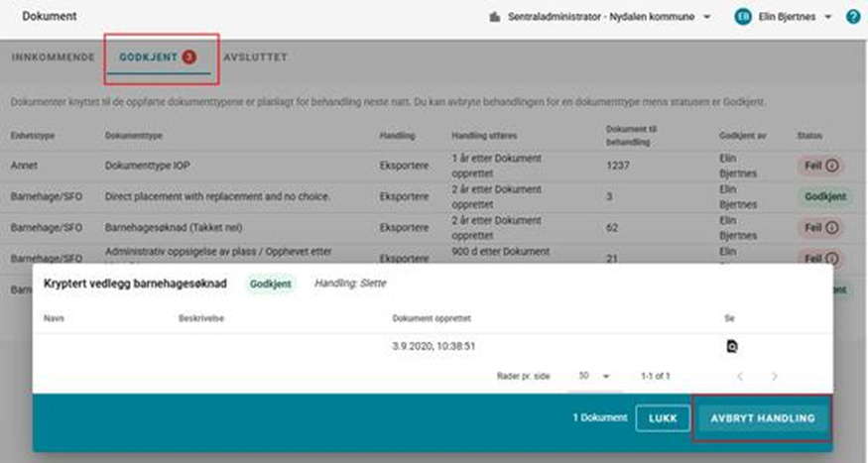The image size is (868, 463).
Task: Open document preview icon under Se
Action: click(x=732, y=346)
